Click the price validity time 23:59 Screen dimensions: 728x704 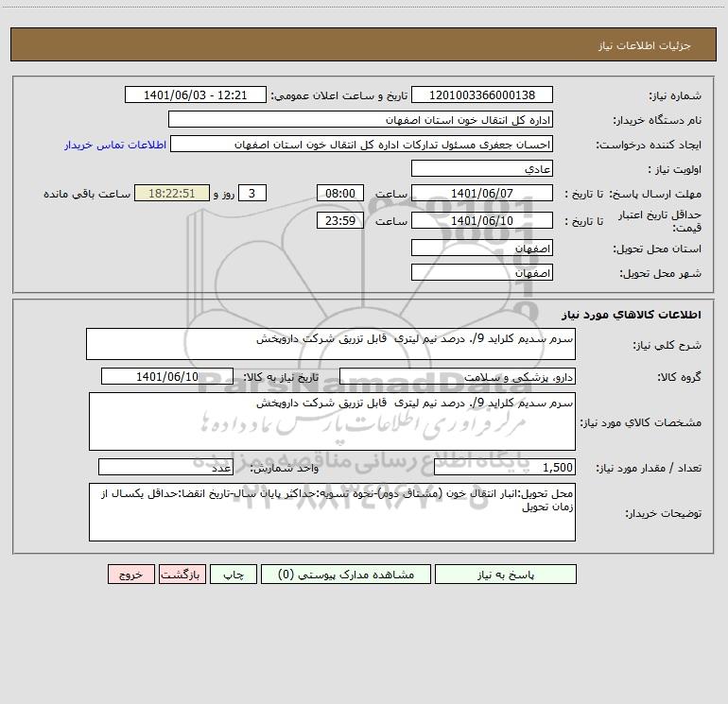click(339, 221)
